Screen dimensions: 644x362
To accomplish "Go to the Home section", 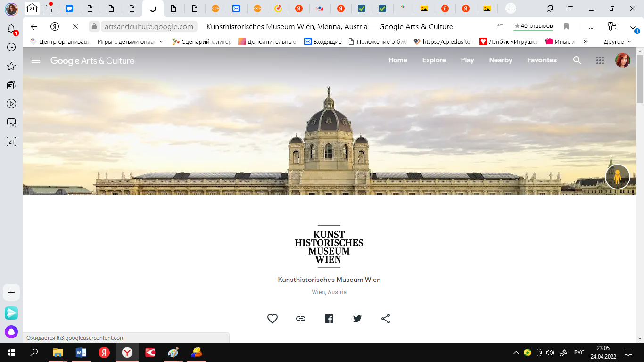I will click(398, 60).
